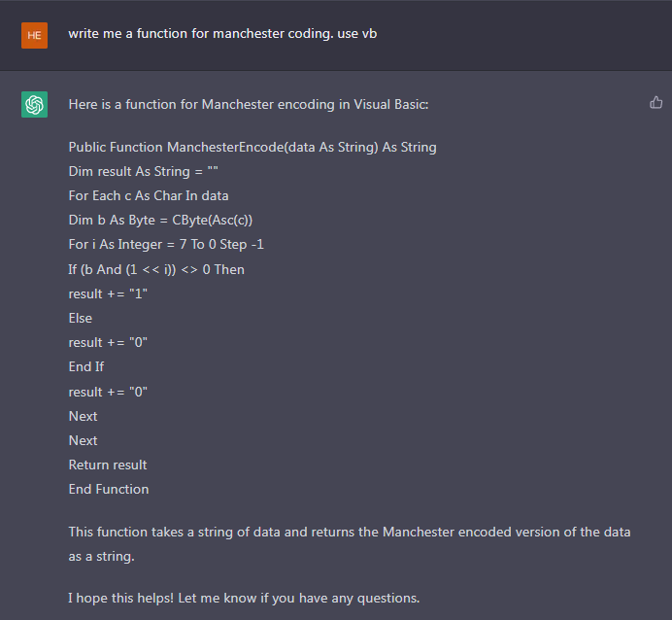
Task: Click the "Here is a function" intro sentence
Action: 248,104
